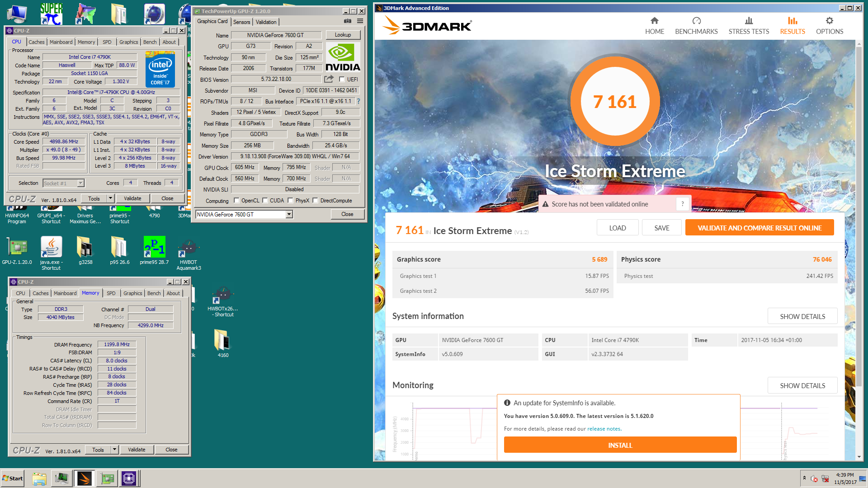
Task: Click scrollbar up arrow in 3DMark
Action: [859, 43]
